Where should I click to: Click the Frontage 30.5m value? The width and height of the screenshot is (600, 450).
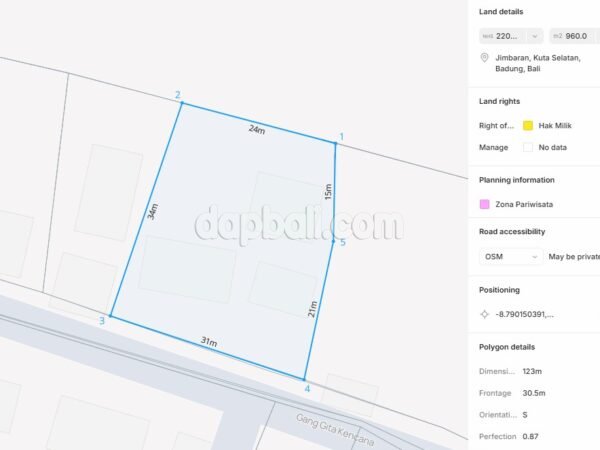534,393
